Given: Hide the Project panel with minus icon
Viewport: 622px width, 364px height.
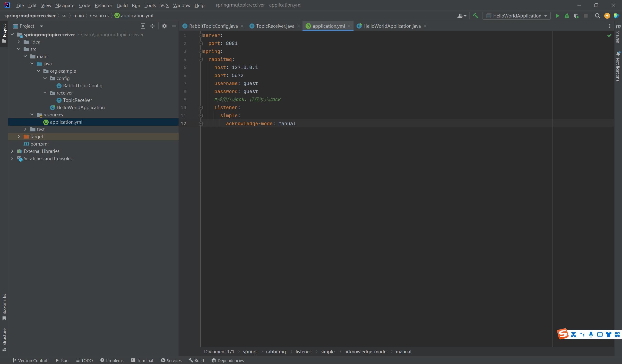Looking at the screenshot, I should tap(174, 26).
